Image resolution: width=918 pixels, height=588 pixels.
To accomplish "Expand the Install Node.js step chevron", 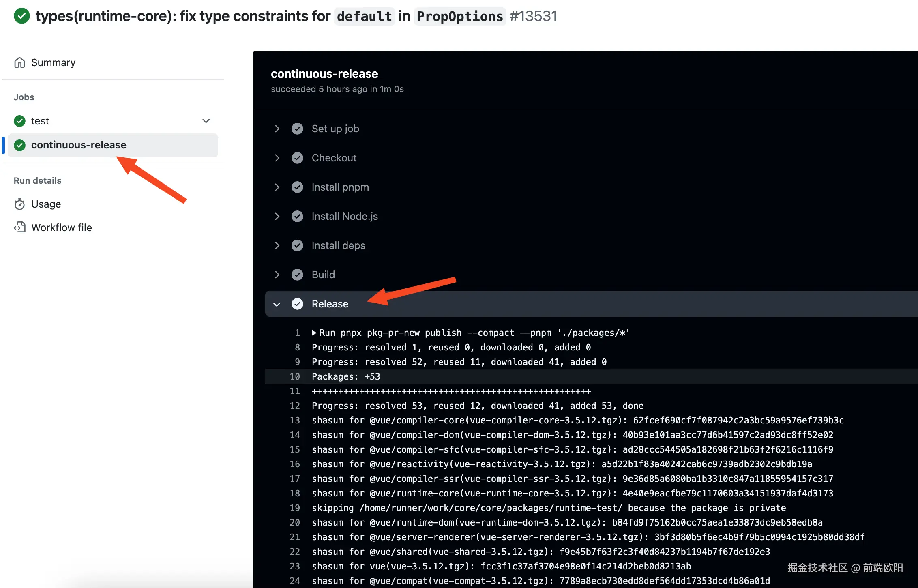I will [x=277, y=216].
